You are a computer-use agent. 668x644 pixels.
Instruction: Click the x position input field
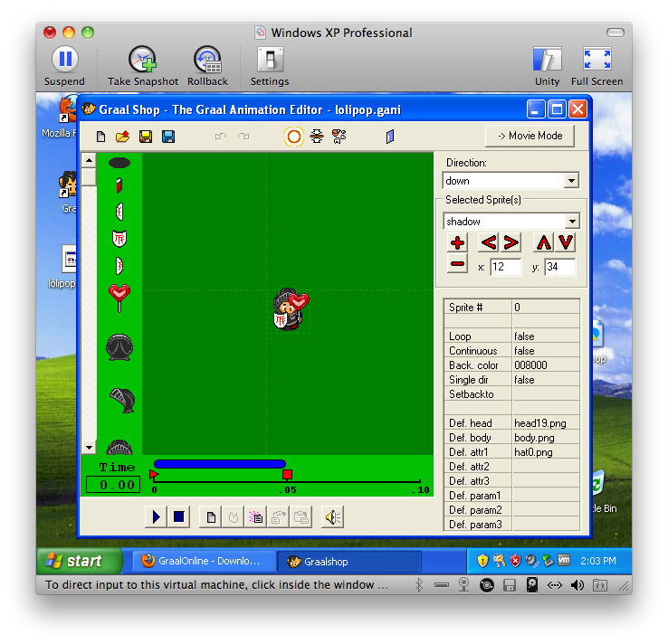tap(505, 267)
